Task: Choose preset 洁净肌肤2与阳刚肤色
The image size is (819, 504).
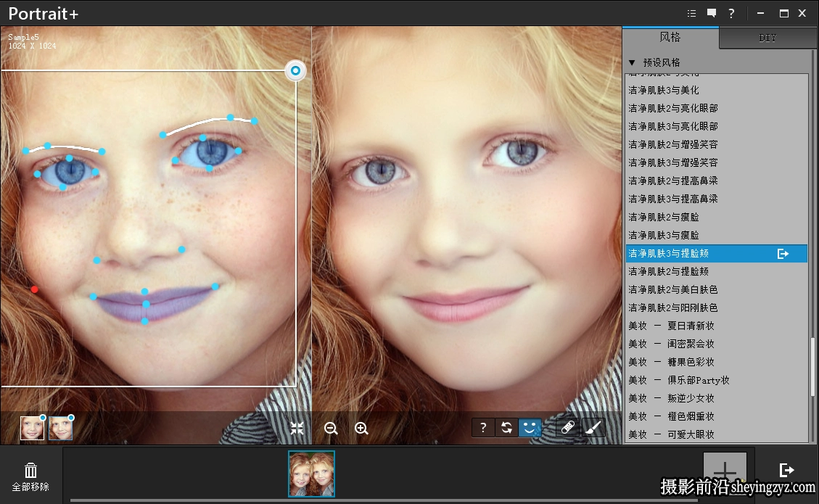Action: 717,308
